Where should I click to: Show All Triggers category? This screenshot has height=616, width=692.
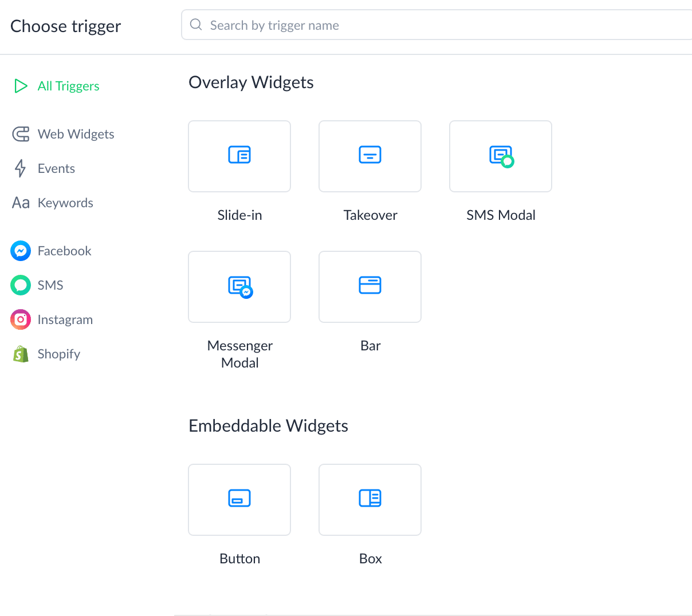(68, 86)
